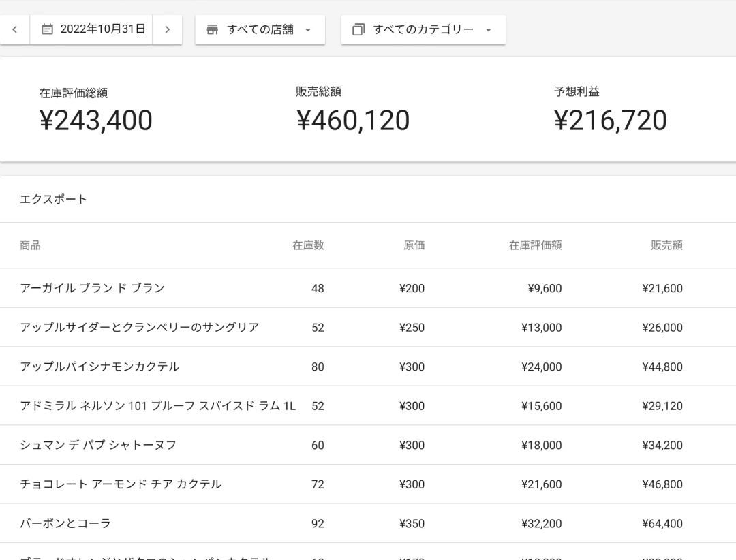Sort the table by 在庫数 column
The width and height of the screenshot is (736, 560).
click(308, 245)
